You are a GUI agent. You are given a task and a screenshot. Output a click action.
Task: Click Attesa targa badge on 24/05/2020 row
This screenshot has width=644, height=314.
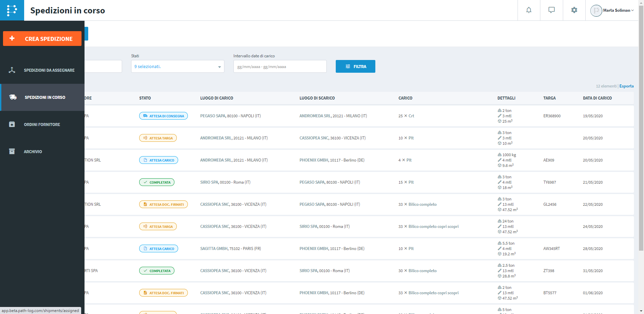click(158, 227)
